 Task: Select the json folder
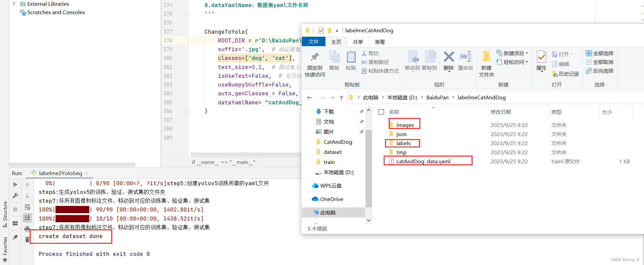click(x=401, y=134)
